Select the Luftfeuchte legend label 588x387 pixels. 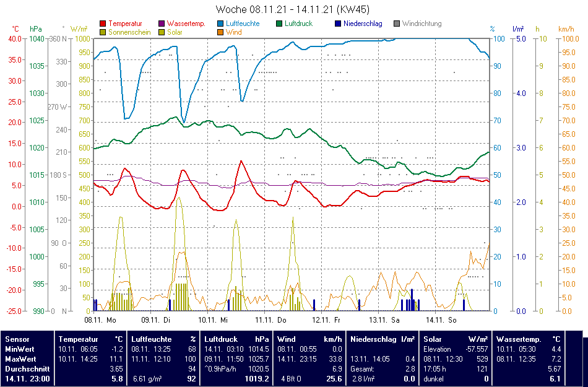click(x=243, y=24)
